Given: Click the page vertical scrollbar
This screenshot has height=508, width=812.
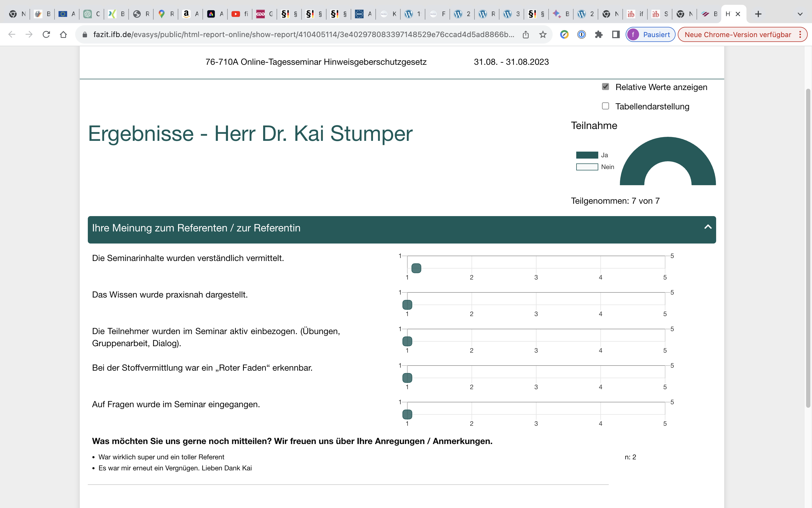Looking at the screenshot, I should (x=808, y=248).
